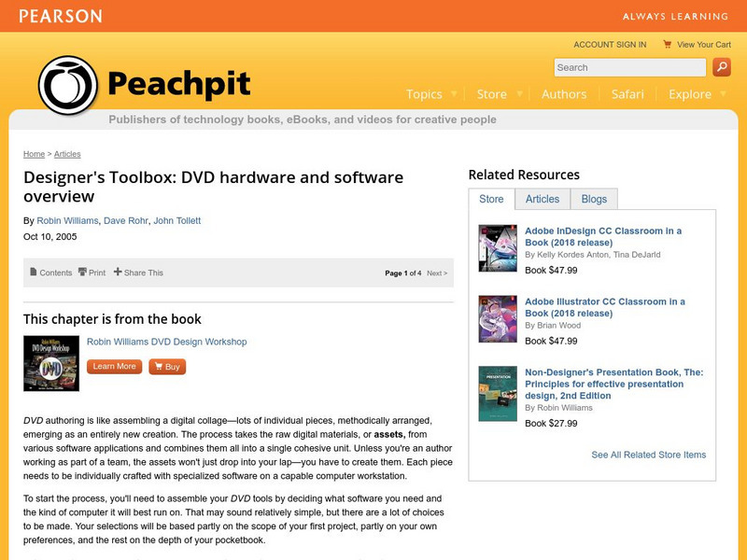747x560 pixels.
Task: Open the Explore navigation menu
Action: tap(690, 94)
